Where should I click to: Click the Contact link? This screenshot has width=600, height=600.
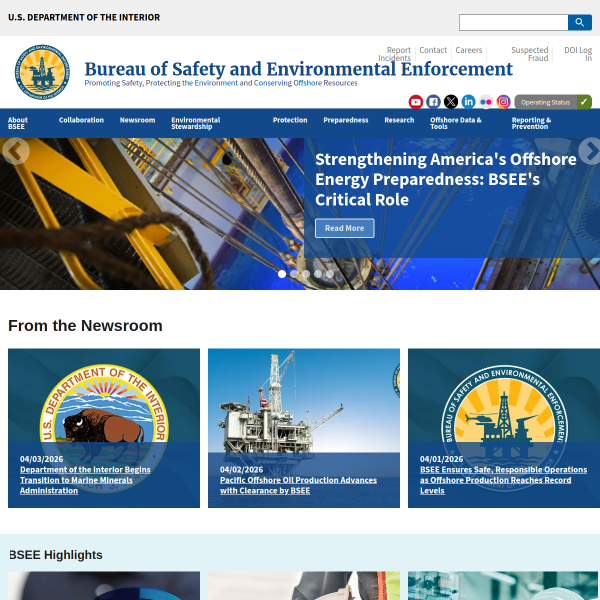(x=433, y=50)
